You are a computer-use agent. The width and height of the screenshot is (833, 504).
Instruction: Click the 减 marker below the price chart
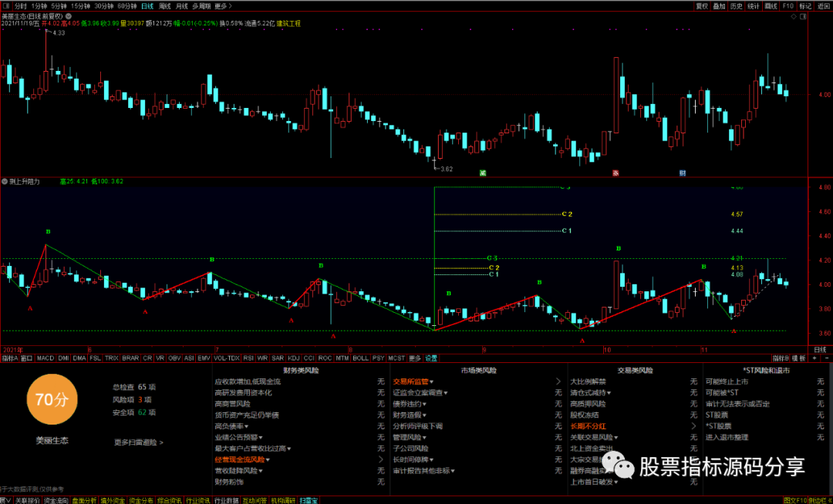[482, 173]
